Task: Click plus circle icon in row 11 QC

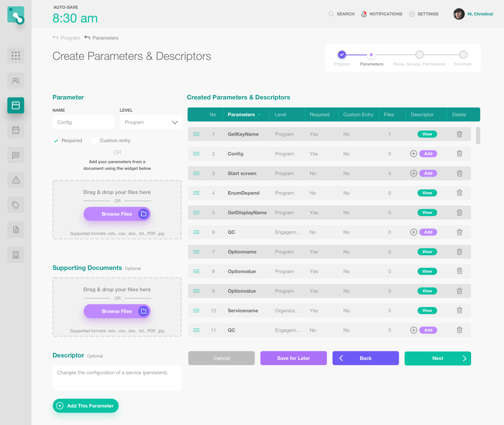Action: coord(413,330)
